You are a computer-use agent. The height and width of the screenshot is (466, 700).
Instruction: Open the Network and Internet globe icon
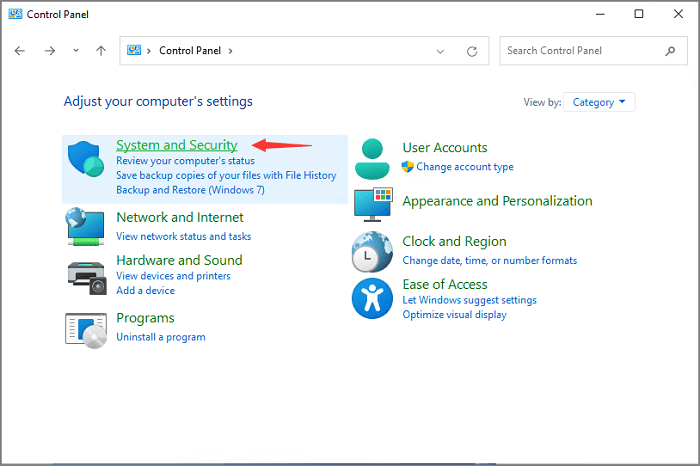86,227
